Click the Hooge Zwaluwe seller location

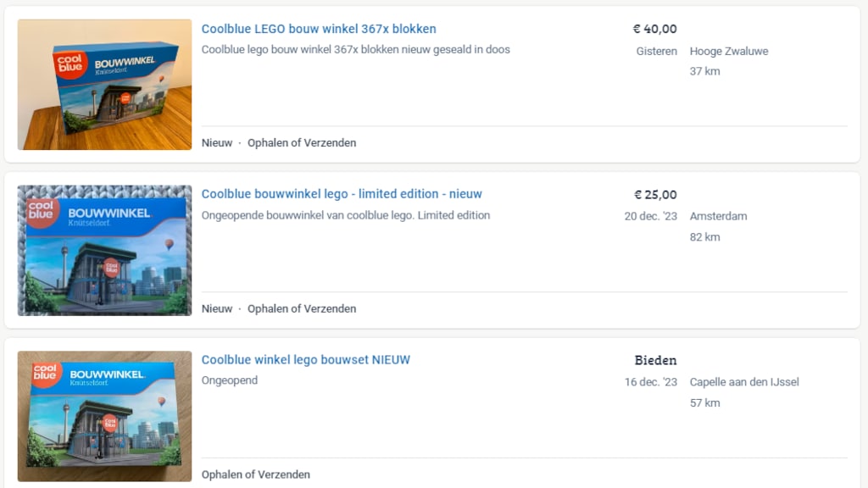click(x=729, y=51)
